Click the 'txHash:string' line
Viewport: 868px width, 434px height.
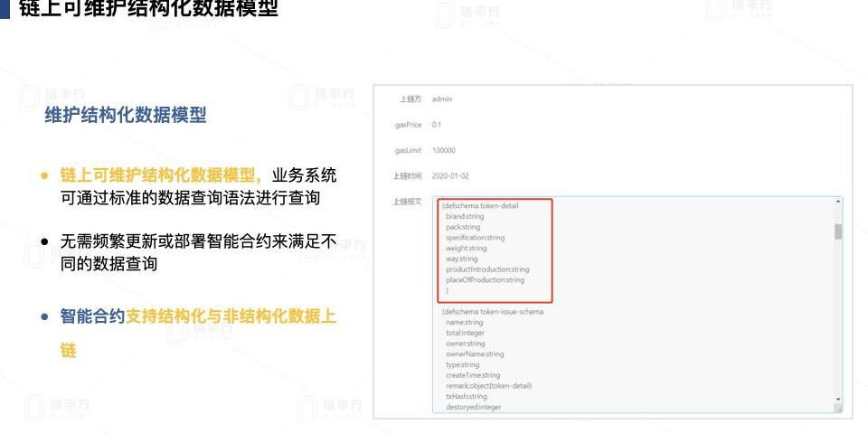click(467, 396)
